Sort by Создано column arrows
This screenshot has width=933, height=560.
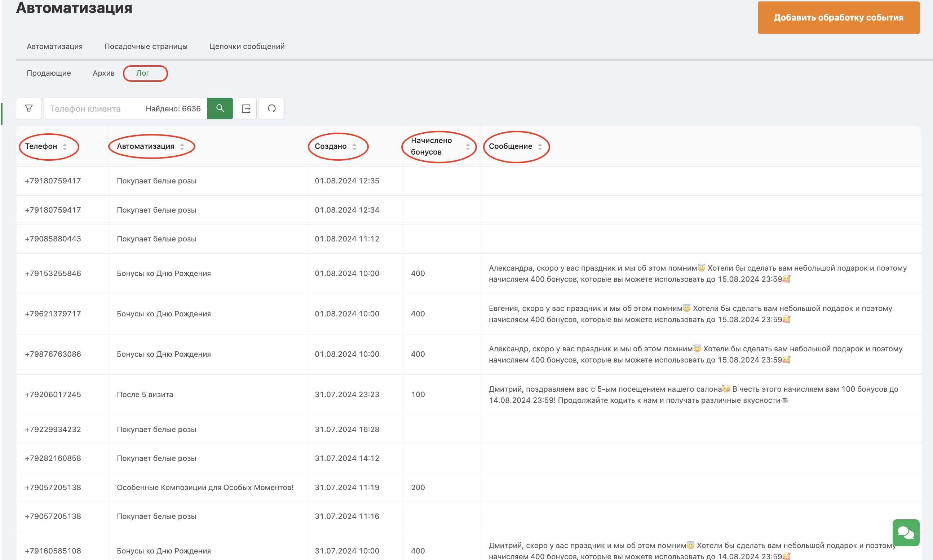tap(354, 146)
